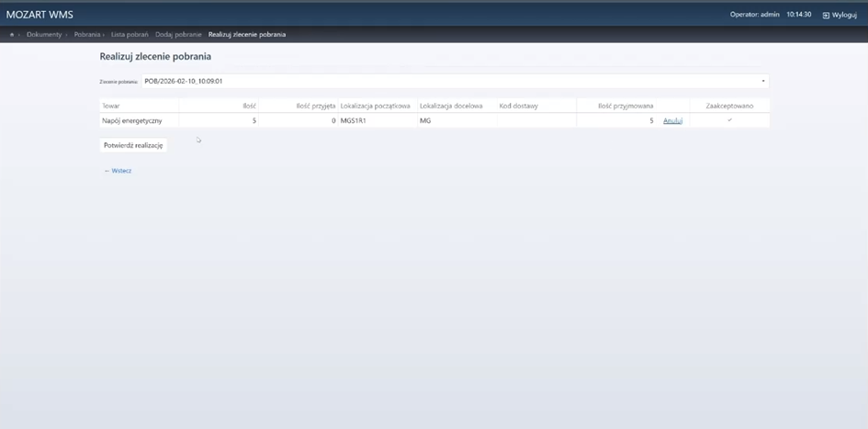Click the Ilość przyjmowana value field
This screenshot has height=429, width=868.
(x=616, y=121)
